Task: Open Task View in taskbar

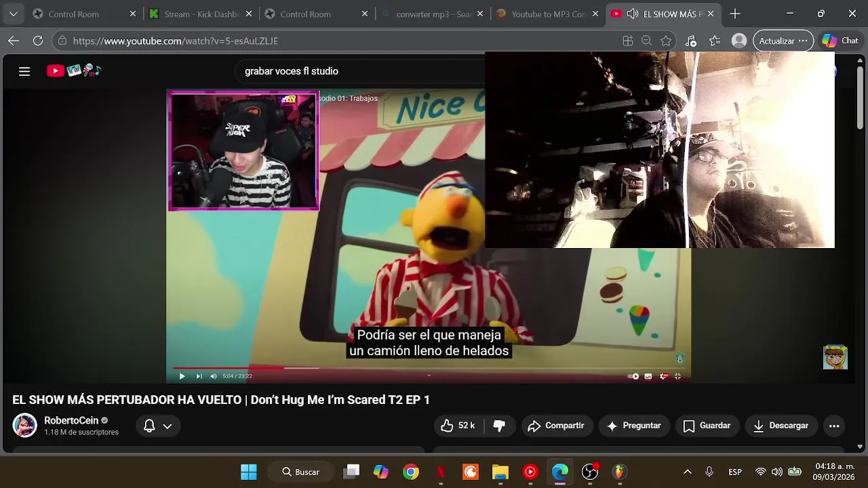Action: (x=351, y=472)
